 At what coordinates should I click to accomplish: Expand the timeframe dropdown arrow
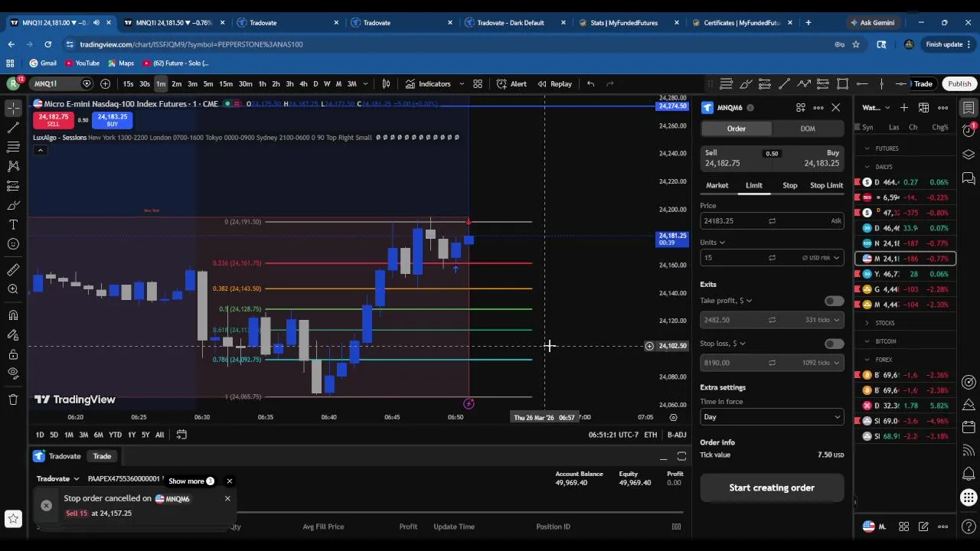[365, 83]
